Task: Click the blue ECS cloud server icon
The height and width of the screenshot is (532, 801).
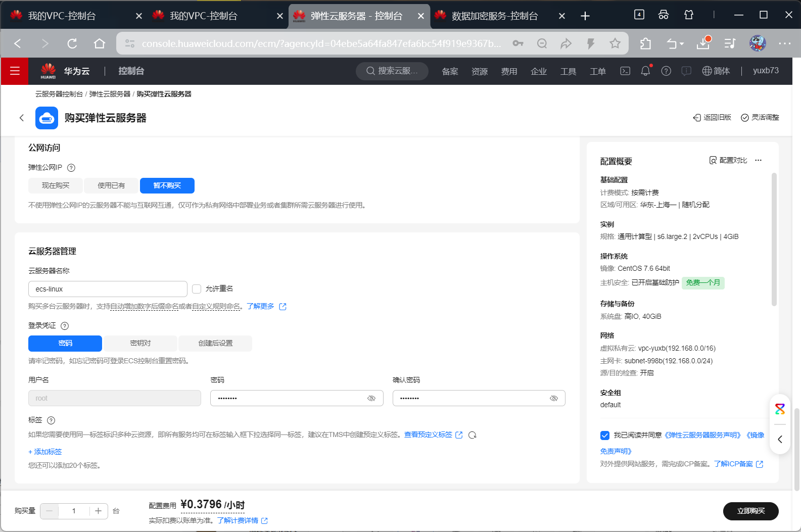Action: click(46, 118)
